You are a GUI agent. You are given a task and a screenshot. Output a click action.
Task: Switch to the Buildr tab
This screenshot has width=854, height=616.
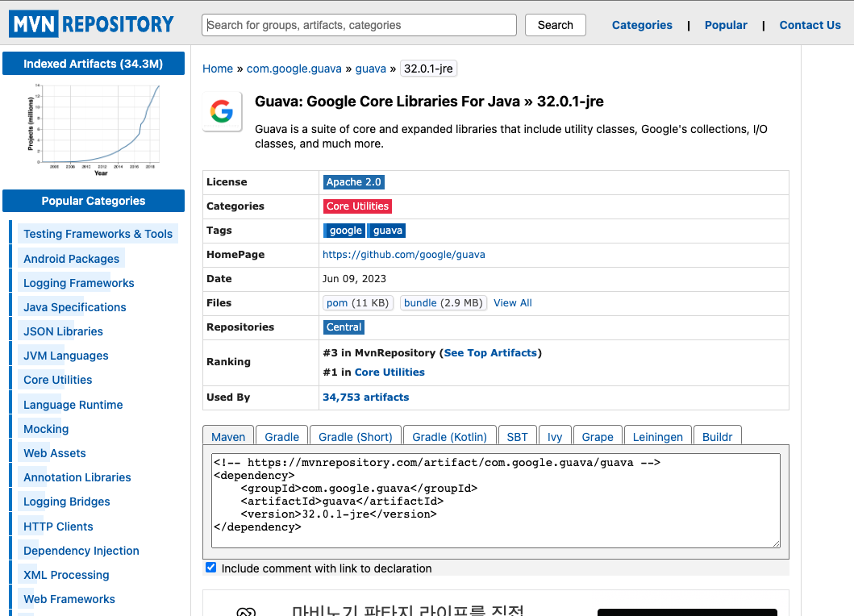717,436
